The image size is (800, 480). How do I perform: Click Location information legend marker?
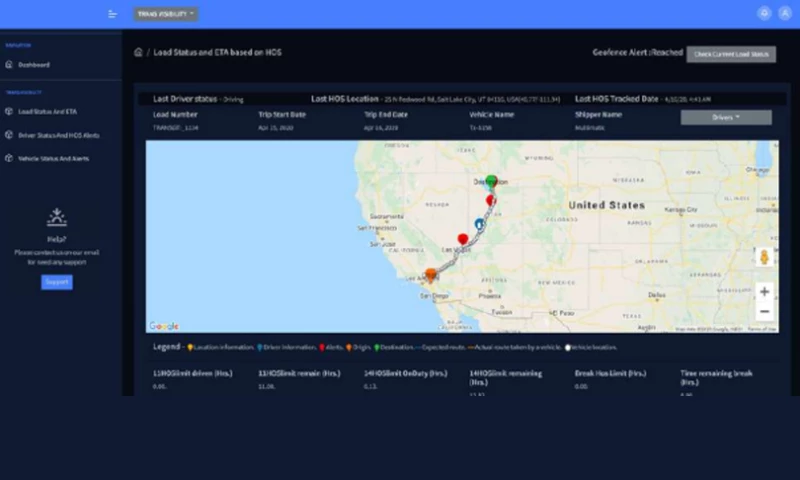point(190,347)
